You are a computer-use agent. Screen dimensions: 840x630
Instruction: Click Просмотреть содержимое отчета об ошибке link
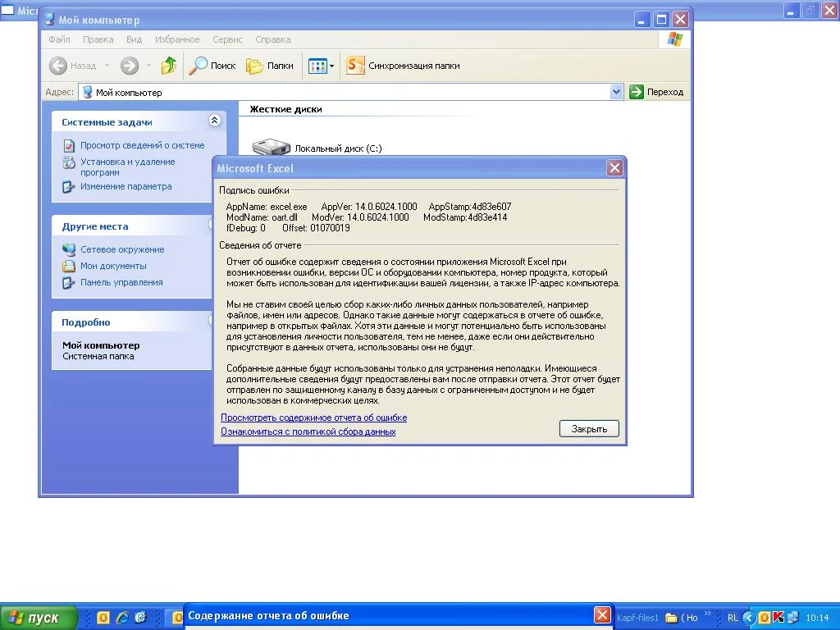314,418
